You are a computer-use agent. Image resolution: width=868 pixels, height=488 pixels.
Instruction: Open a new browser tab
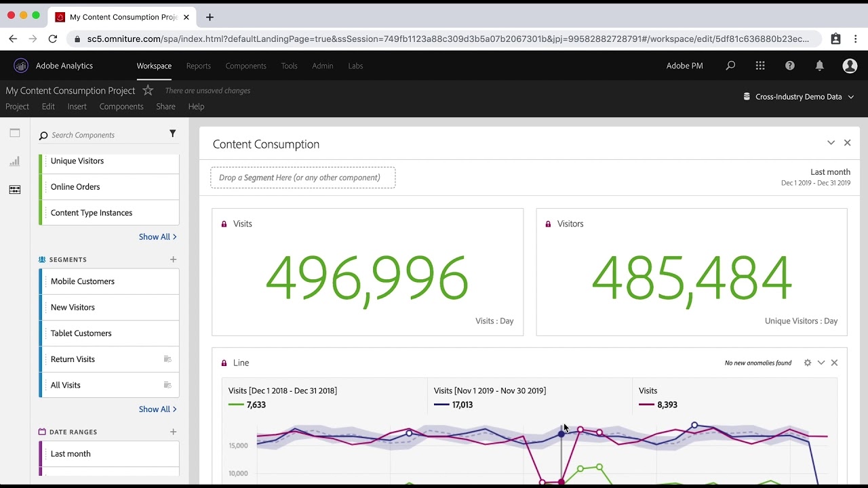[x=210, y=17]
